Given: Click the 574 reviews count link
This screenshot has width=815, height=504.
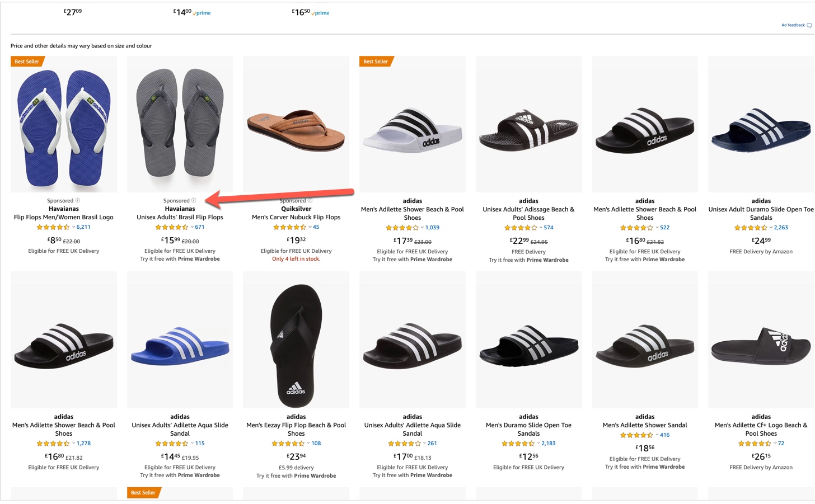Looking at the screenshot, I should [549, 228].
